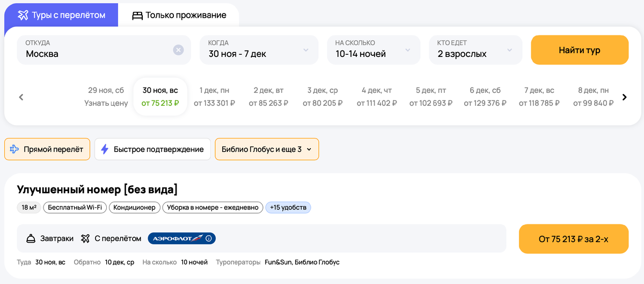Expand the Библио Глобус operators dropdown
Image resolution: width=644 pixels, height=284 pixels.
(x=267, y=149)
